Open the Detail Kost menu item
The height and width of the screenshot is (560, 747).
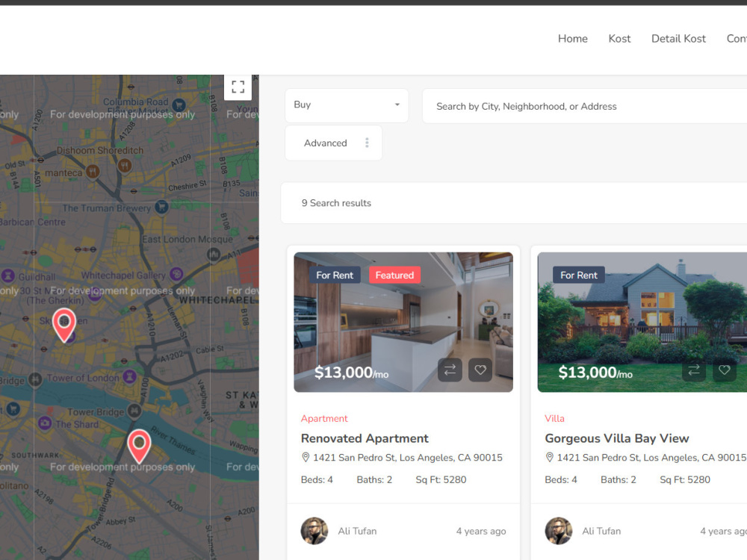[x=678, y=39]
